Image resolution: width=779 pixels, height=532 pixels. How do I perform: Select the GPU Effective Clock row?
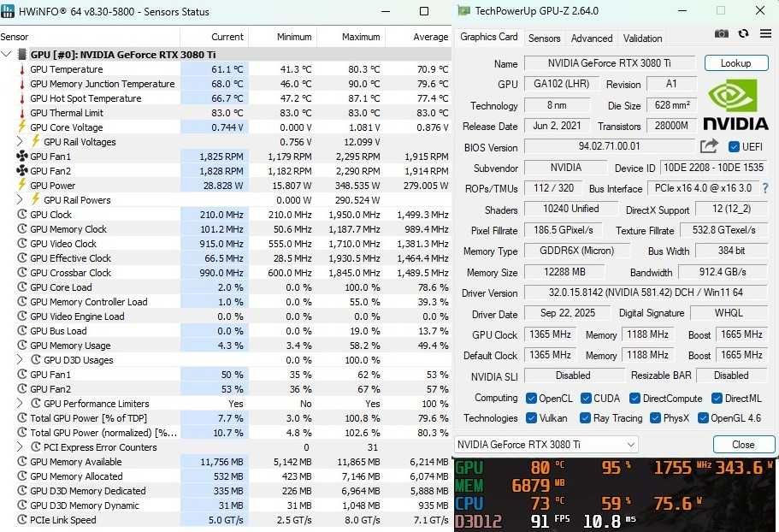click(x=226, y=257)
